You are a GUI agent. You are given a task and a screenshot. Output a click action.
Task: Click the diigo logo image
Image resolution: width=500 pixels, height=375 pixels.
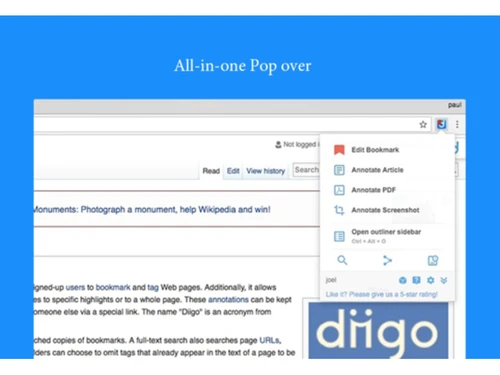pos(378,330)
